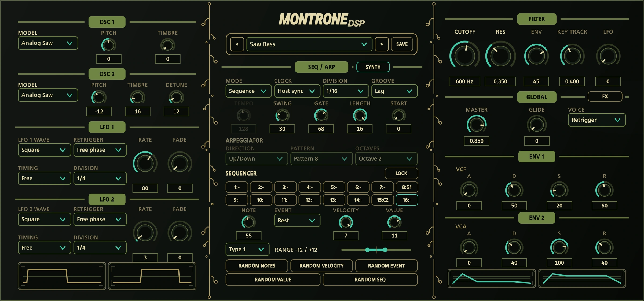Screen dimensions: 644x301
Task: Click the RANDOM VELOCITY button
Action: pyautogui.click(x=321, y=266)
